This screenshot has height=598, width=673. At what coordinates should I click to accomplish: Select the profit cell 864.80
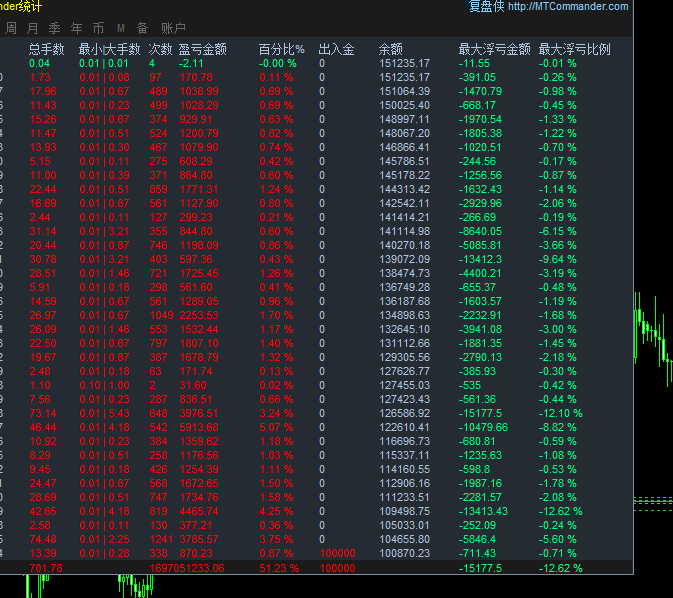(x=196, y=176)
